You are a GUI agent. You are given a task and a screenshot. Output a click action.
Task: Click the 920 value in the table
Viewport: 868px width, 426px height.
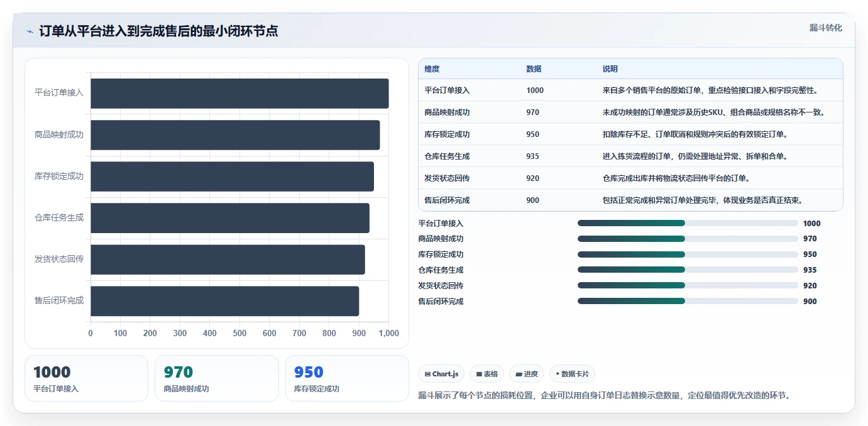tap(532, 178)
